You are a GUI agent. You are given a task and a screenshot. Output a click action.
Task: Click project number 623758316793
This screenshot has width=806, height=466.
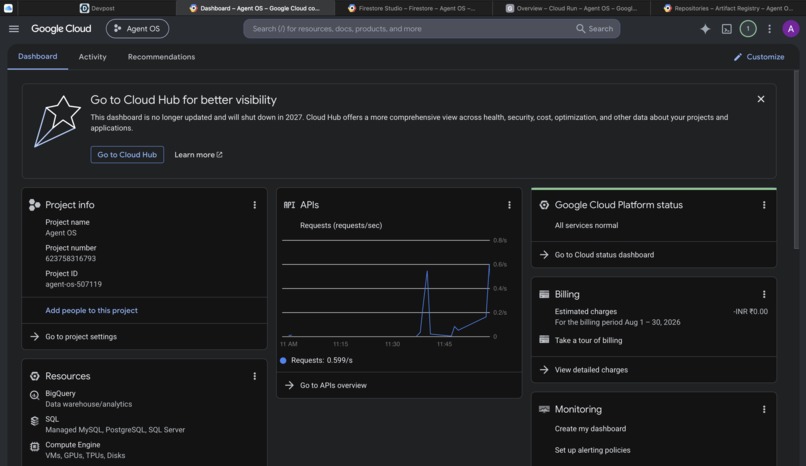coord(70,258)
